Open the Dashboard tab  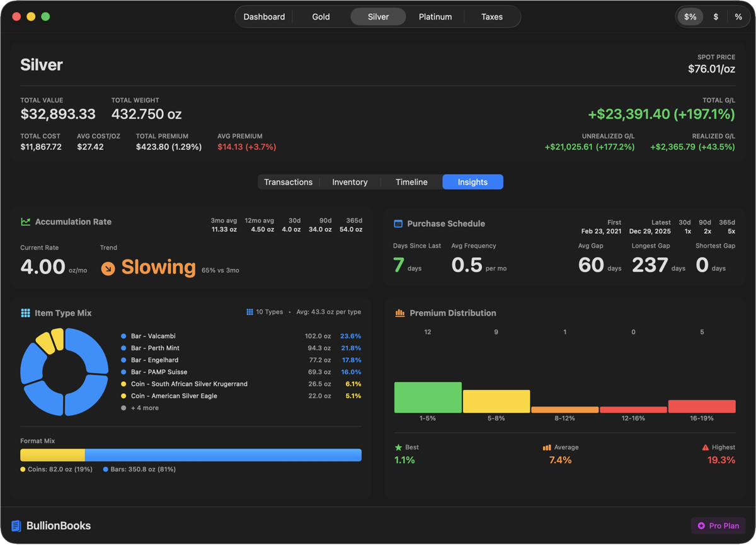point(264,17)
